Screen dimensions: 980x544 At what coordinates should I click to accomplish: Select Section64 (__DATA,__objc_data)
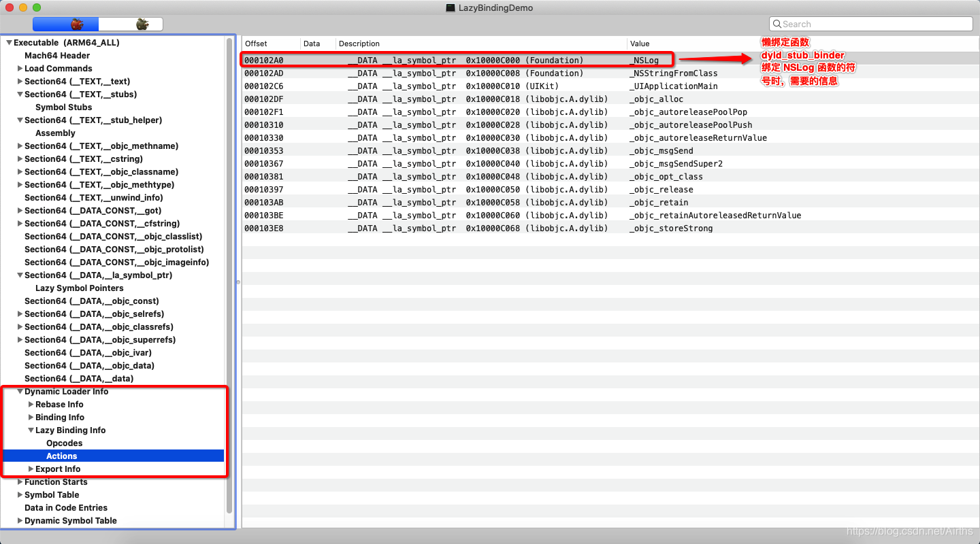click(89, 366)
